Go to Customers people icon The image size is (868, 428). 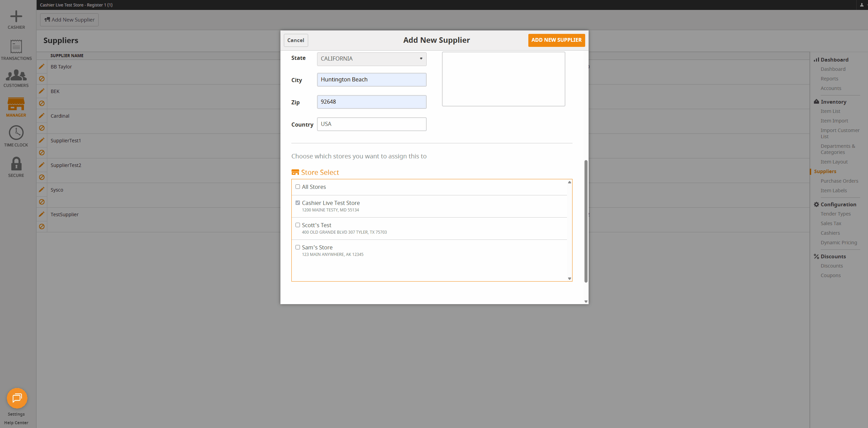[16, 75]
